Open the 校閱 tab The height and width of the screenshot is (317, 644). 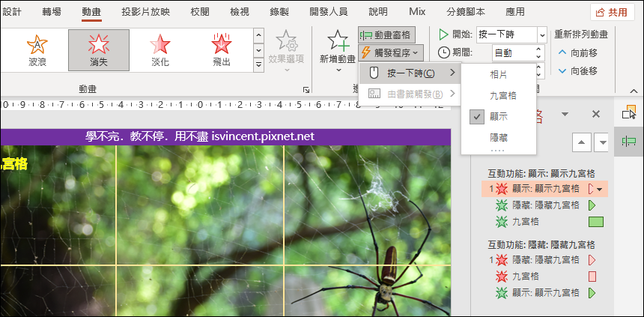(x=200, y=12)
